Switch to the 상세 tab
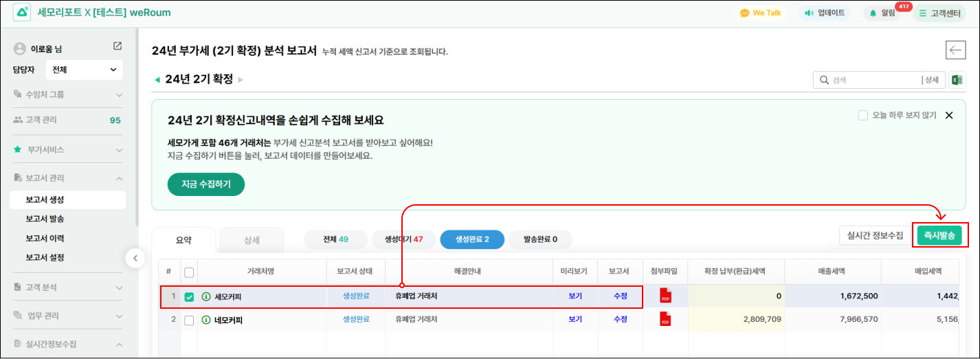 point(252,240)
